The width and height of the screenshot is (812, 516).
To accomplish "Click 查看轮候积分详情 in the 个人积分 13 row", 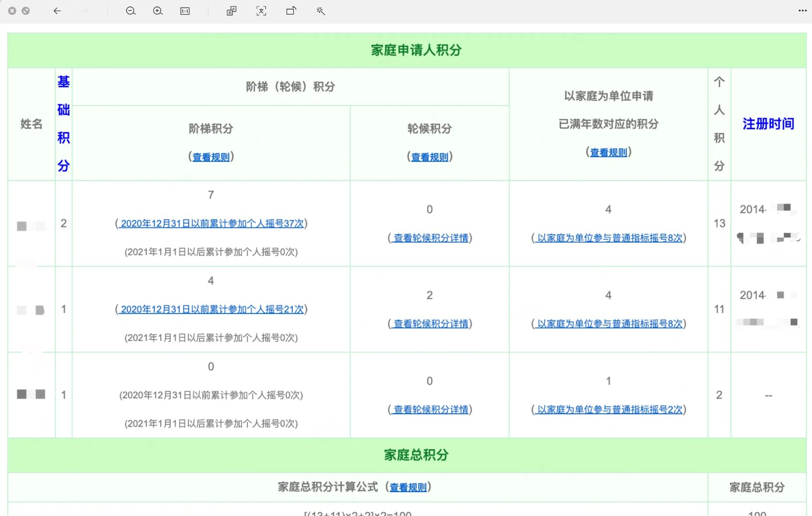I will pyautogui.click(x=430, y=238).
